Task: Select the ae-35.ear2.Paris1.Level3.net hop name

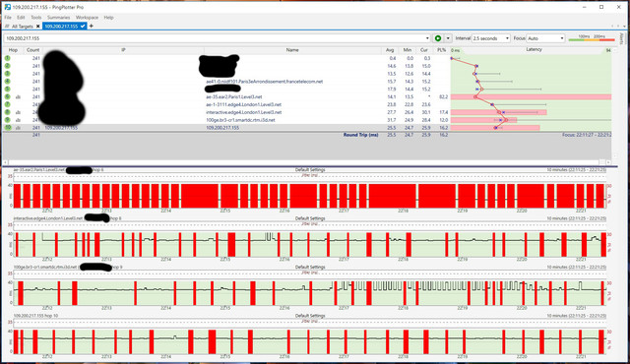Action: tap(234, 96)
